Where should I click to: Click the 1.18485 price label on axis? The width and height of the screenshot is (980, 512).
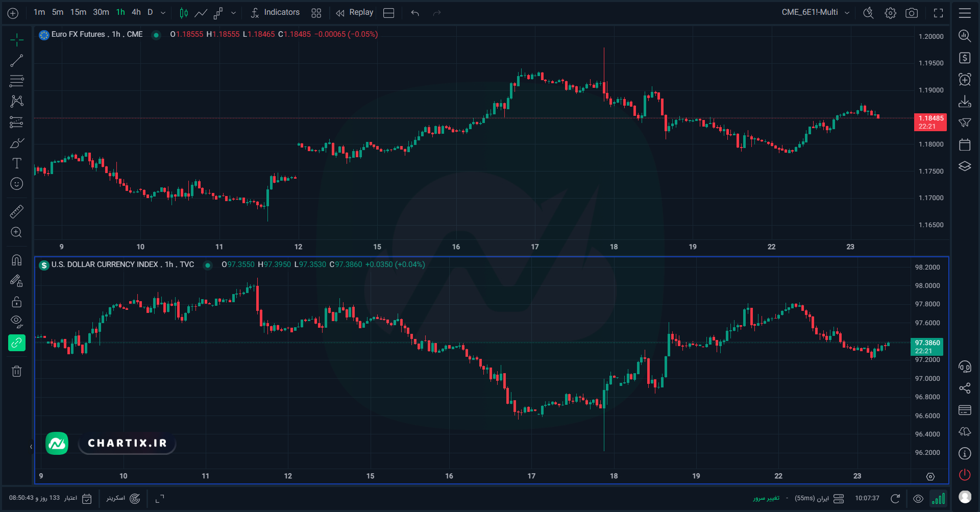pyautogui.click(x=930, y=122)
